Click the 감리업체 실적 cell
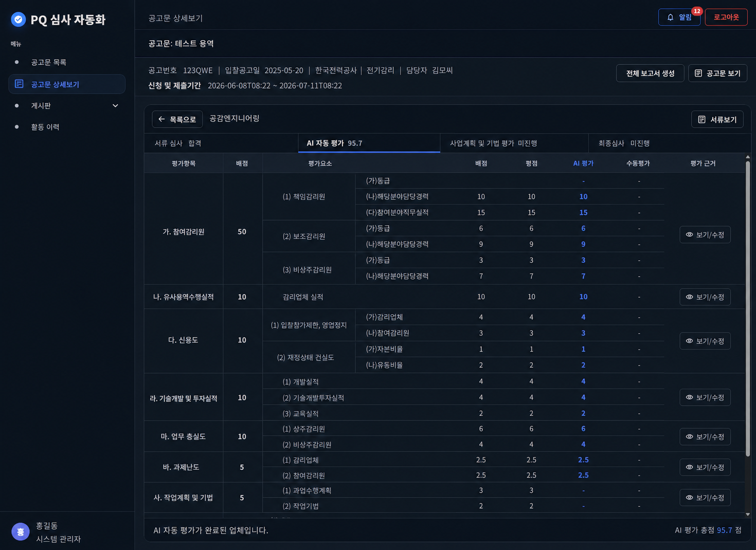Screen dimensions: 756x550 (x=303, y=297)
